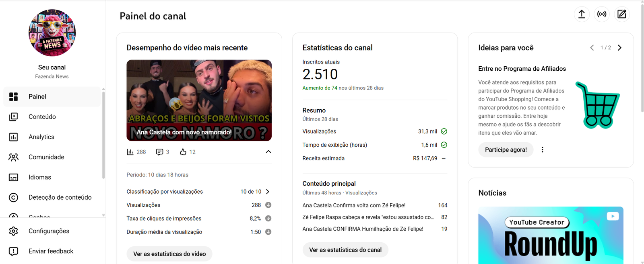Click the Fazenda News channel avatar

coord(52,33)
